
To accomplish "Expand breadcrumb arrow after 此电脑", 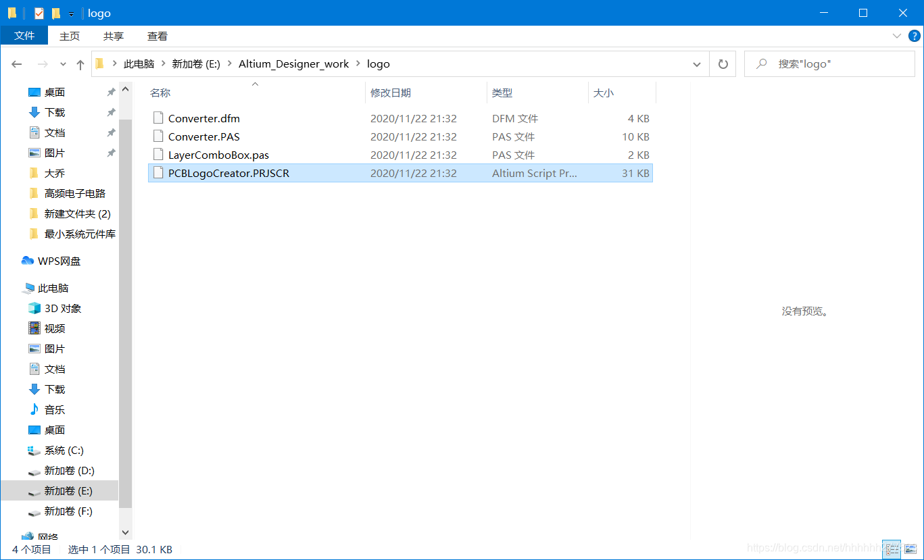I will click(x=163, y=64).
